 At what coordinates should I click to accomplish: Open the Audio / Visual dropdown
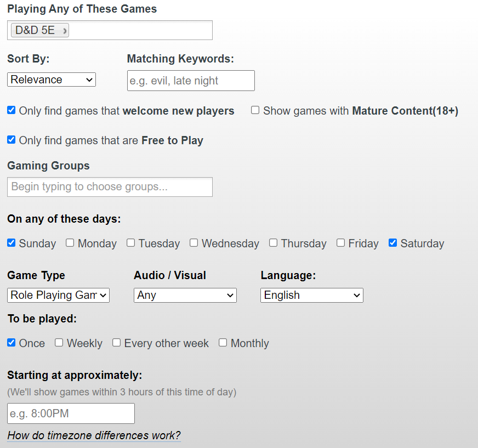point(185,295)
